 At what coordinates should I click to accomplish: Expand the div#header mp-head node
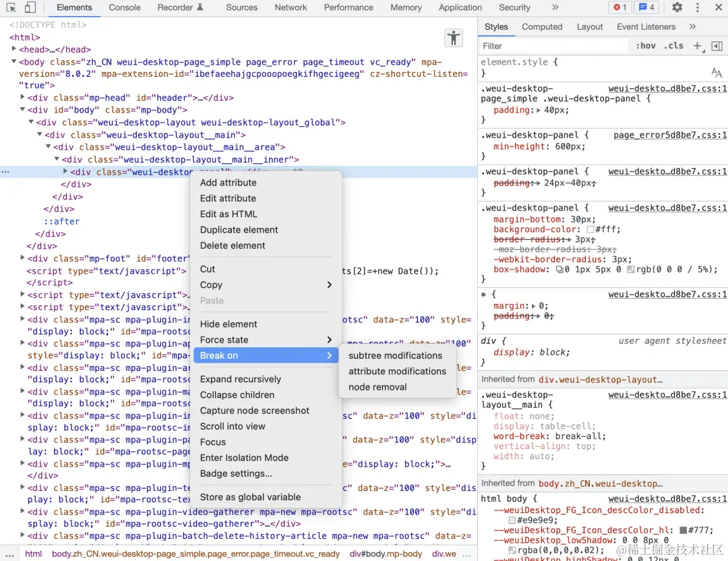point(22,97)
